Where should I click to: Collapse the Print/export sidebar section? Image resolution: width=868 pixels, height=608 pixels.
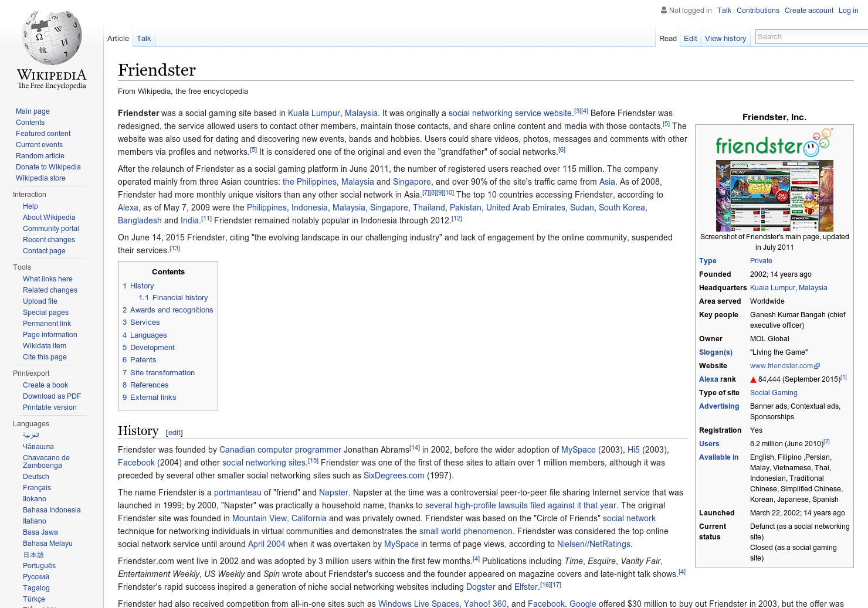click(31, 373)
